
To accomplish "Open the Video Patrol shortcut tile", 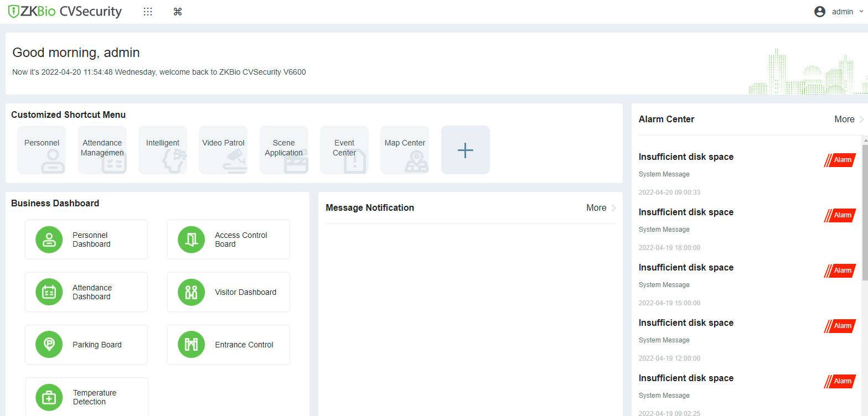I will tap(223, 150).
